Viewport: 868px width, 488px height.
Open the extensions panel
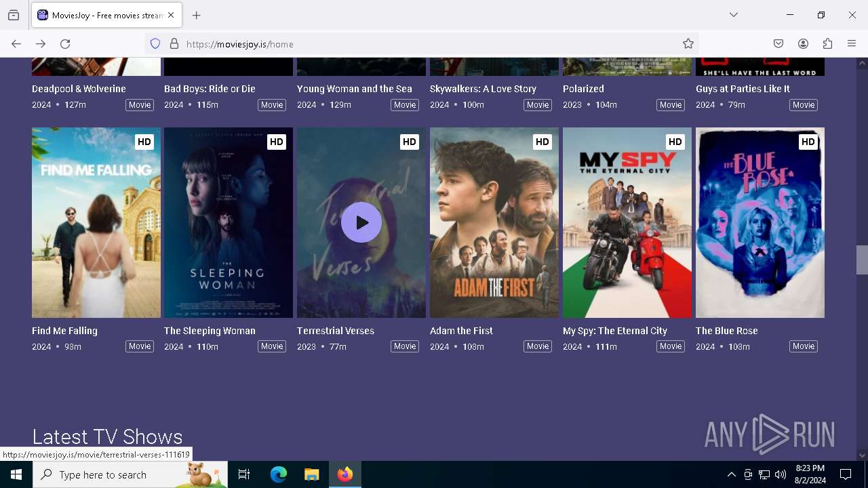coord(827,44)
